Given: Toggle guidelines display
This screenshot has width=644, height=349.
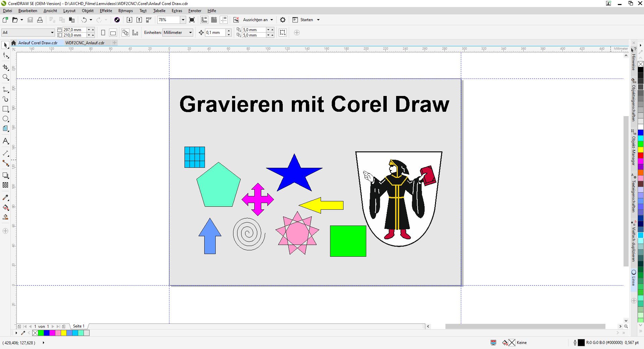Looking at the screenshot, I should click(x=224, y=20).
